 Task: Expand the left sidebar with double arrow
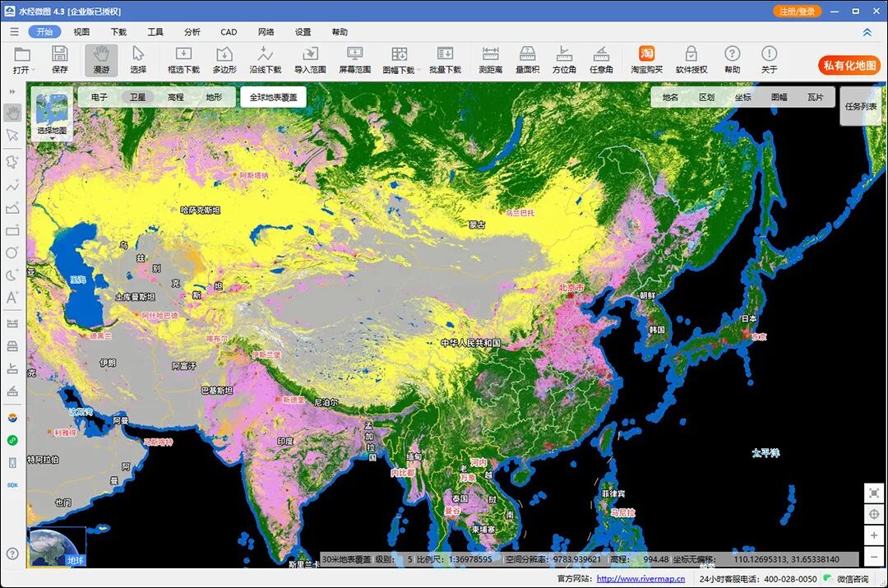point(12,91)
